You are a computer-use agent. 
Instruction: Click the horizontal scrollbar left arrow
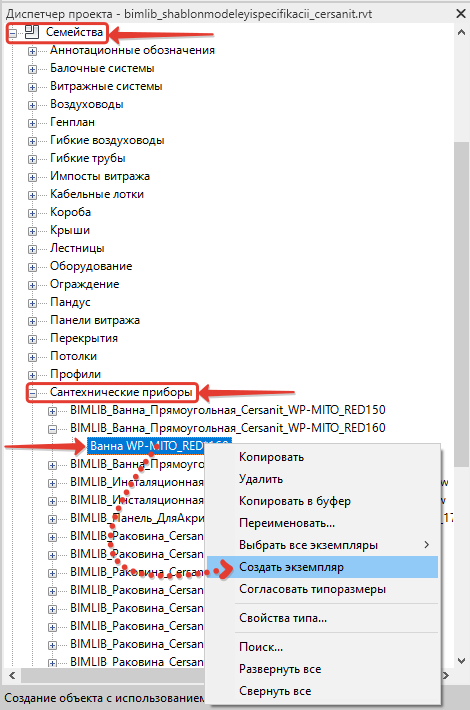12,675
